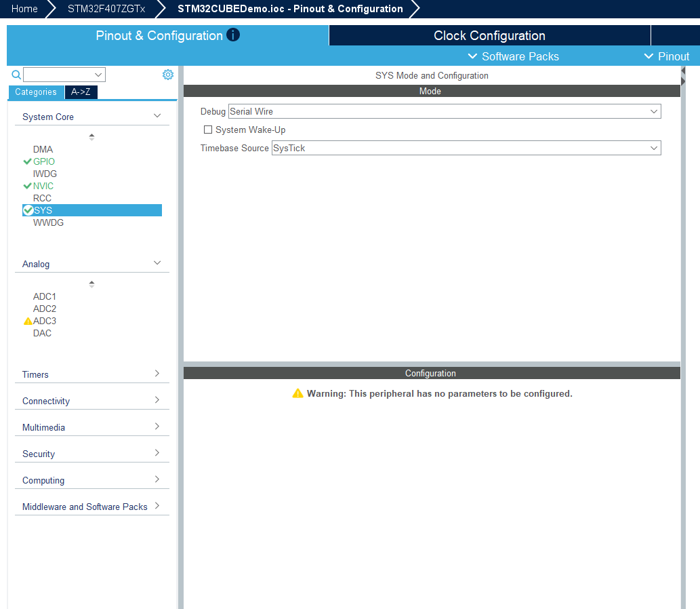Click the sort arrows under System Core
This screenshot has width=700, height=609.
coord(91,137)
